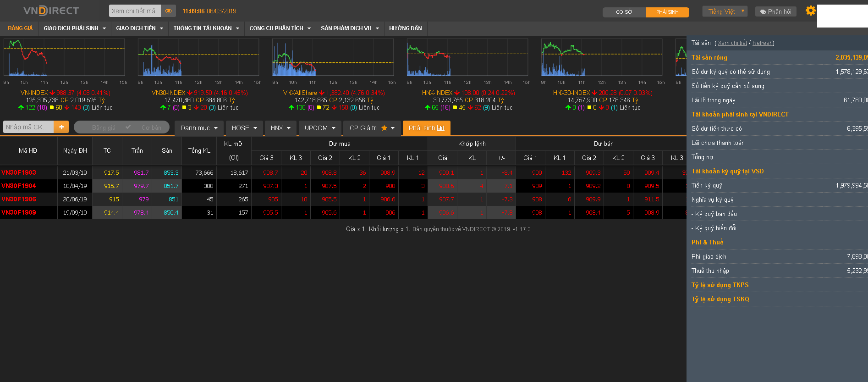Select the Phái sinh price board tab

(x=426, y=128)
